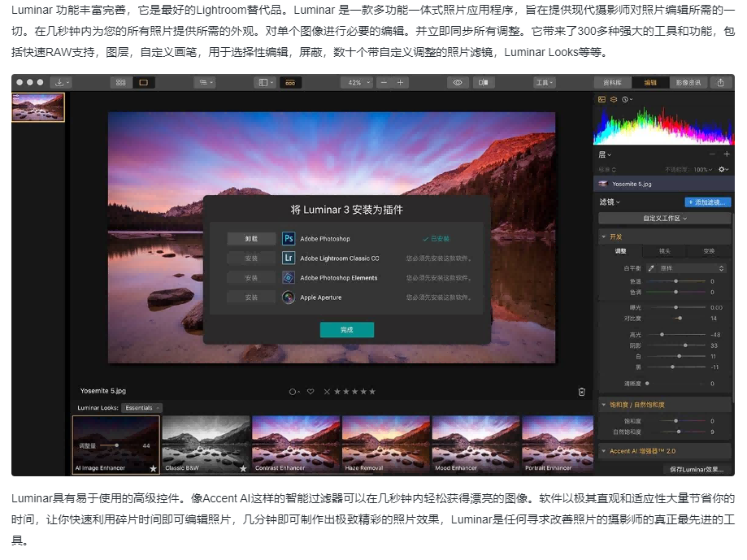The width and height of the screenshot is (747, 560).
Task: Toggle the eye quick preview button
Action: tap(458, 82)
